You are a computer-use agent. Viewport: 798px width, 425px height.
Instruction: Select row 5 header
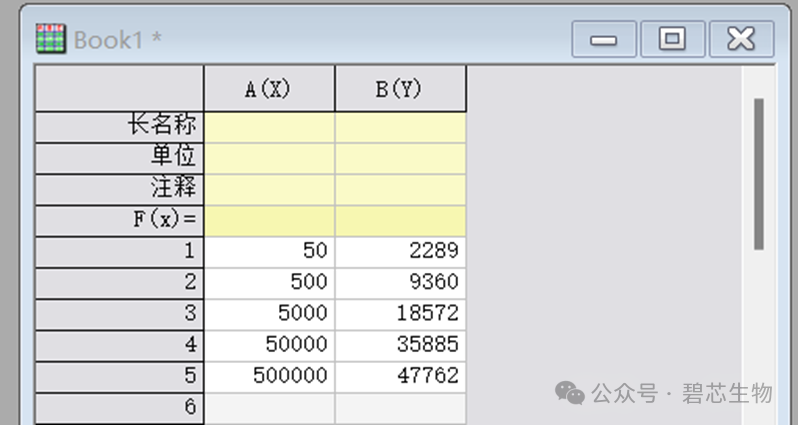tap(119, 377)
